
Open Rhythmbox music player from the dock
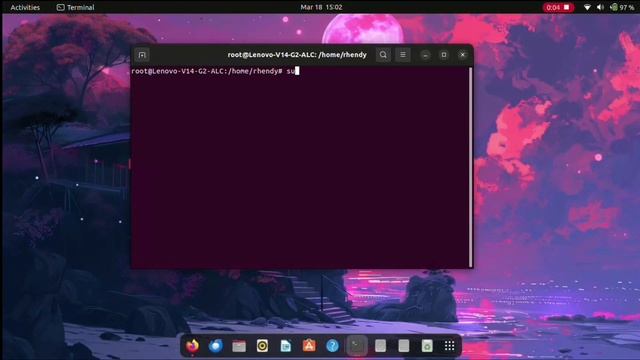[262, 346]
